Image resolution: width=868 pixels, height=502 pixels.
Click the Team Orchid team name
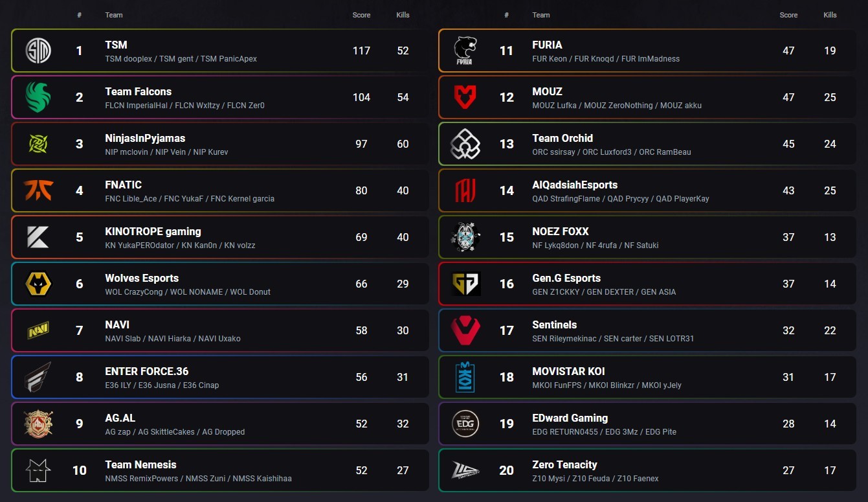point(562,138)
